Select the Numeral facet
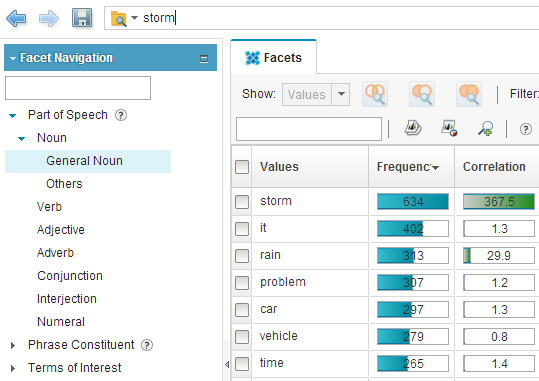Image resolution: width=539 pixels, height=381 pixels. [61, 322]
